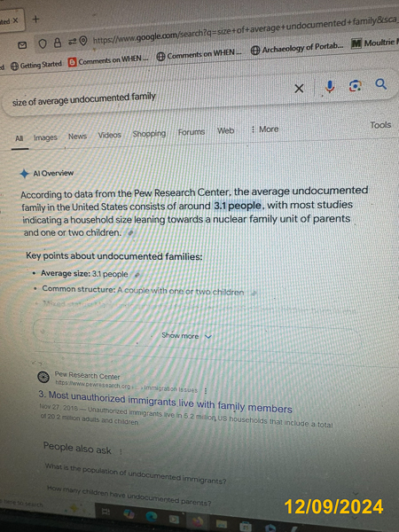The image size is (399, 532).
Task: Switch to the Images results tab
Action: coord(45,137)
